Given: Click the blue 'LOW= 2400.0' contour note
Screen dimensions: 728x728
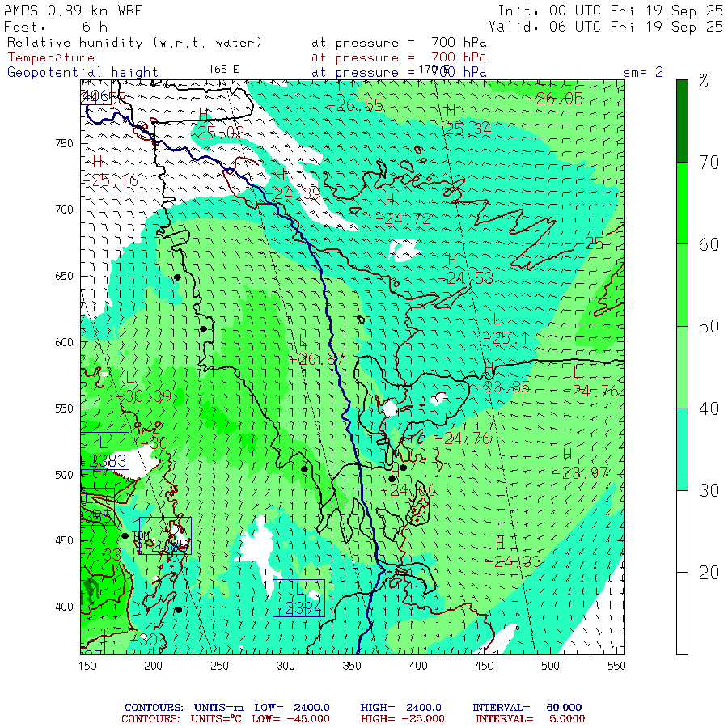Looking at the screenshot, I should point(292,708).
